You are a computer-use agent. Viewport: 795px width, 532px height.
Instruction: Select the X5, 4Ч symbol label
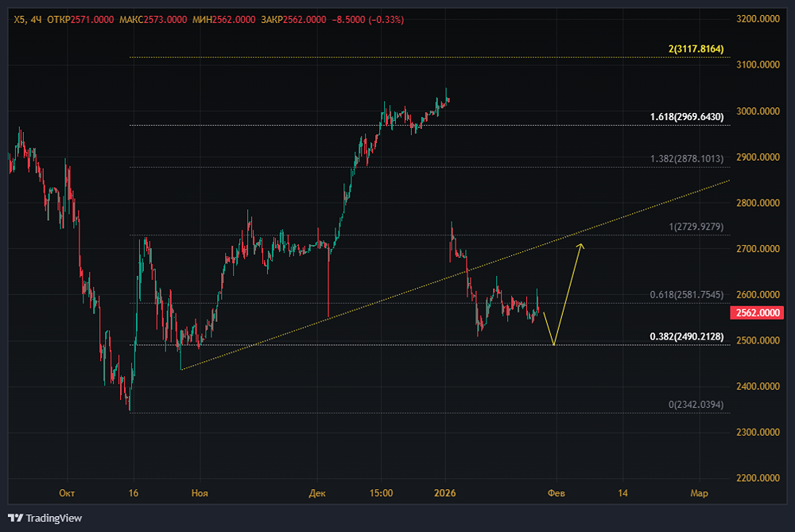tap(26, 19)
